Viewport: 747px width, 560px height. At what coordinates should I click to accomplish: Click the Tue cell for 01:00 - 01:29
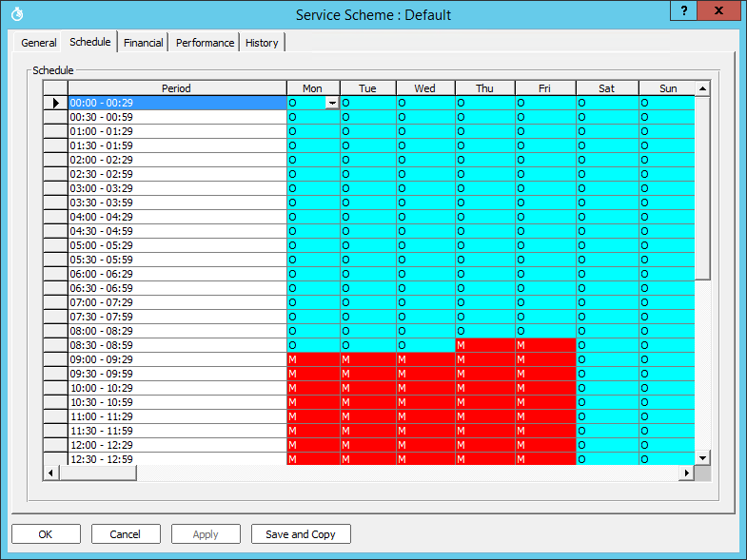click(367, 131)
